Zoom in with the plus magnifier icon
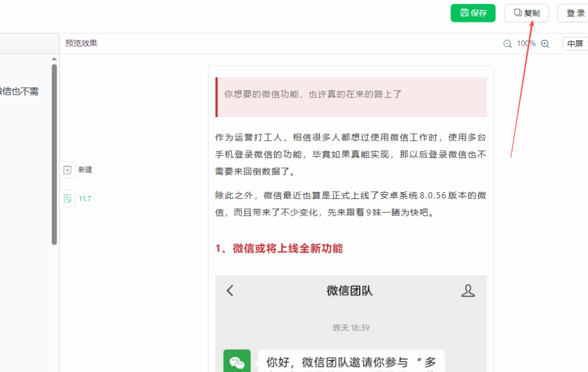Viewport: 588px width, 372px height. pyautogui.click(x=545, y=44)
